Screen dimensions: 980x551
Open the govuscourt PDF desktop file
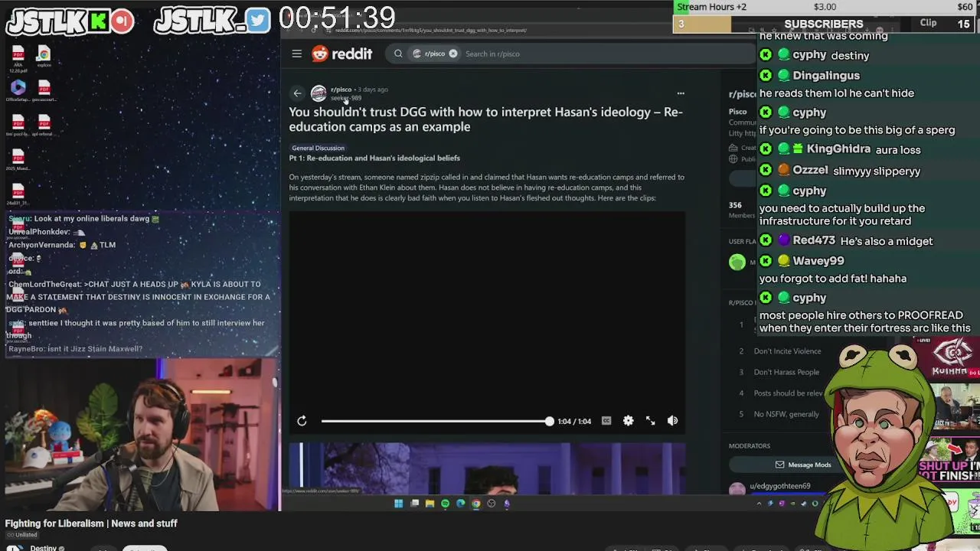click(44, 90)
